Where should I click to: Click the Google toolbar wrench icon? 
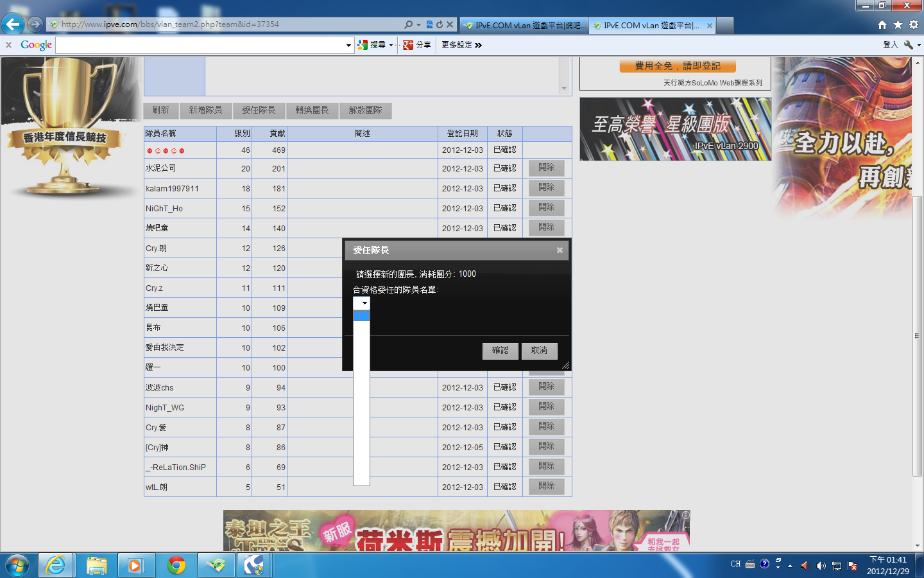pos(908,45)
